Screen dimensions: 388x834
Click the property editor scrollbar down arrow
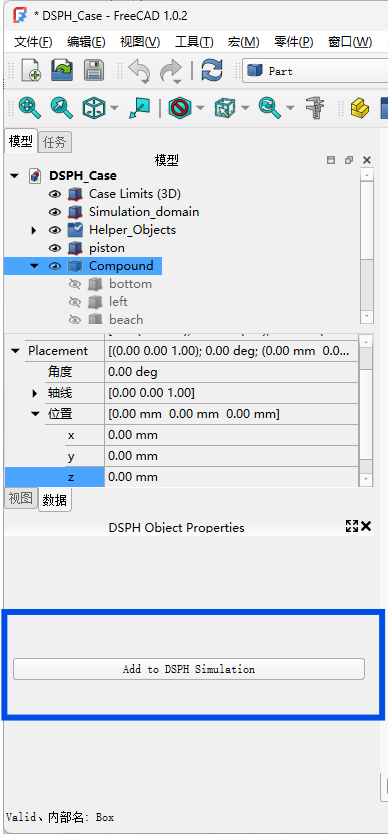click(366, 480)
